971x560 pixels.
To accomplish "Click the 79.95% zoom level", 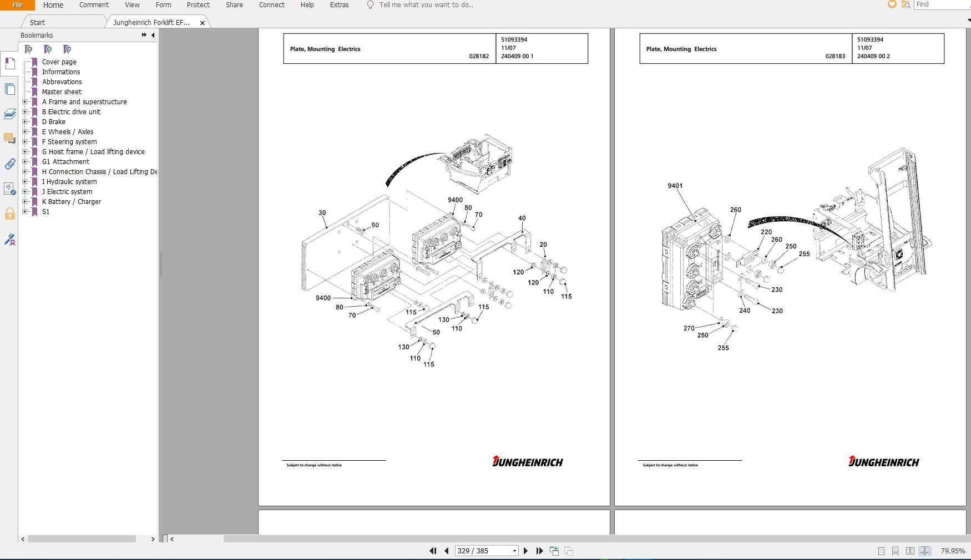I will [x=953, y=551].
